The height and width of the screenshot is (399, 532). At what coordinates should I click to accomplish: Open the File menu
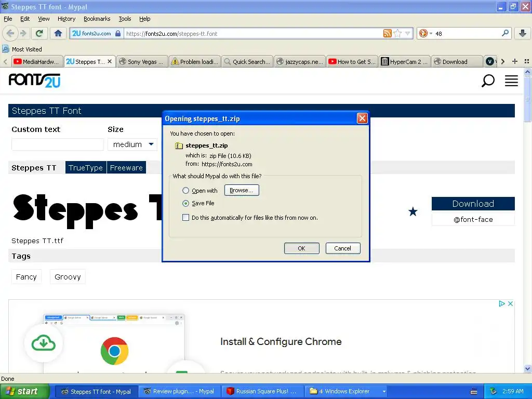(8, 19)
